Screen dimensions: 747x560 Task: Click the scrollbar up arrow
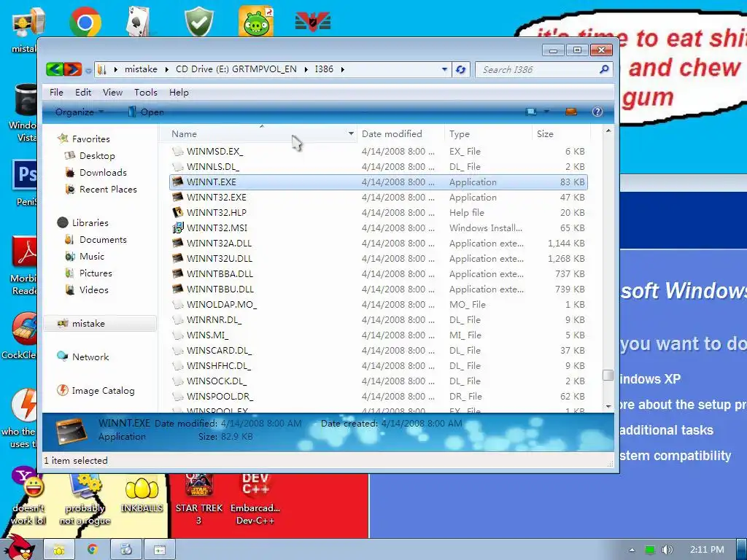608,131
